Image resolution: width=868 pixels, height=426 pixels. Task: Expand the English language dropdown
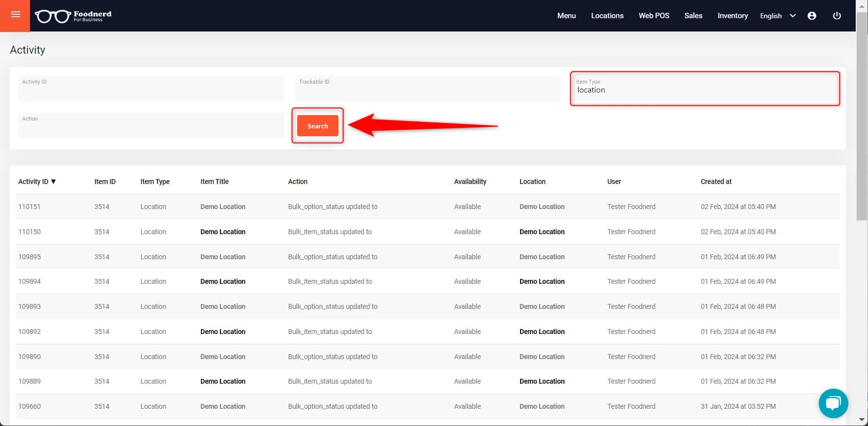point(778,16)
